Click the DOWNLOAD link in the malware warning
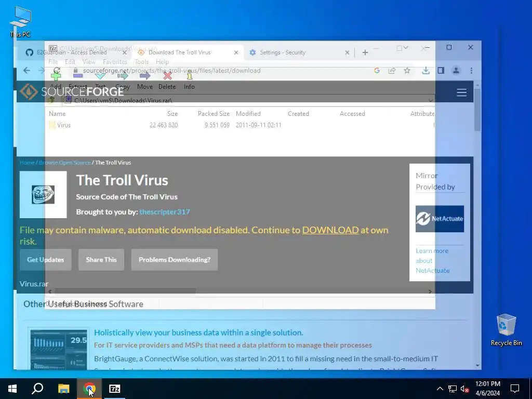The width and height of the screenshot is (532, 399). [330, 230]
